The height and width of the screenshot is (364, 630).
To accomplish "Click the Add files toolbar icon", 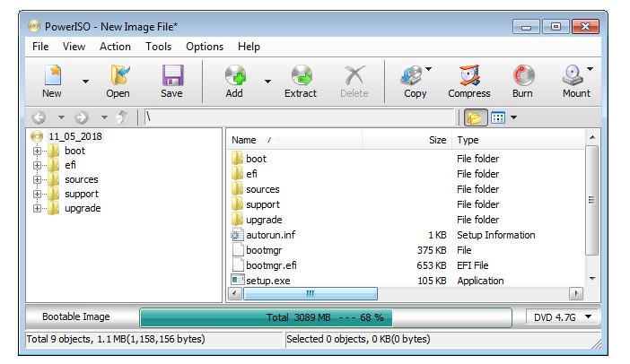I will [x=235, y=75].
